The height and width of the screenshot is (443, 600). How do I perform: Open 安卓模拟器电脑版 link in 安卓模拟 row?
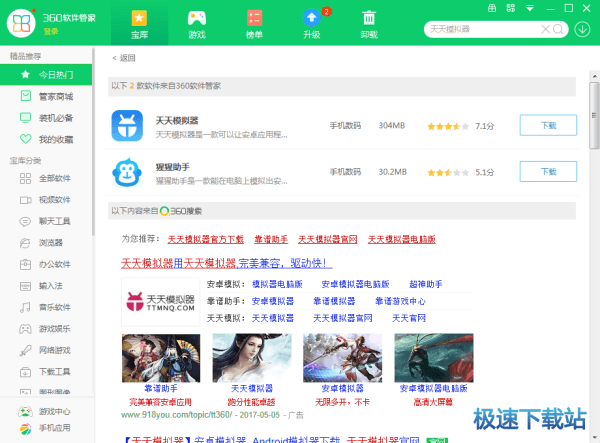pyautogui.click(x=355, y=284)
